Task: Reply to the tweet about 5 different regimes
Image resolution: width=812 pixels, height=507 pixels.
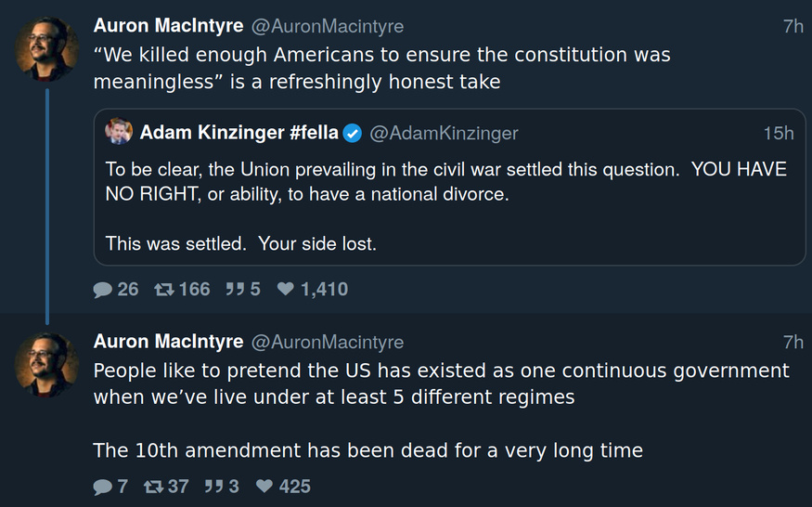Action: tap(103, 487)
